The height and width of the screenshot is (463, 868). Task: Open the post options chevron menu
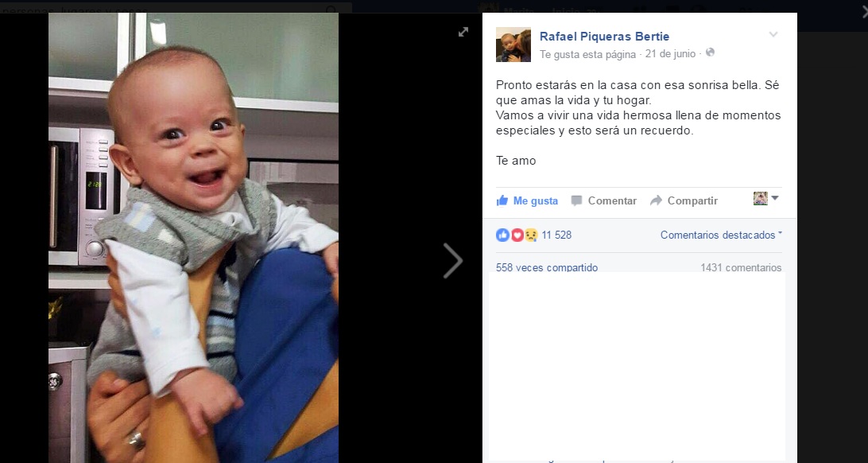773,35
